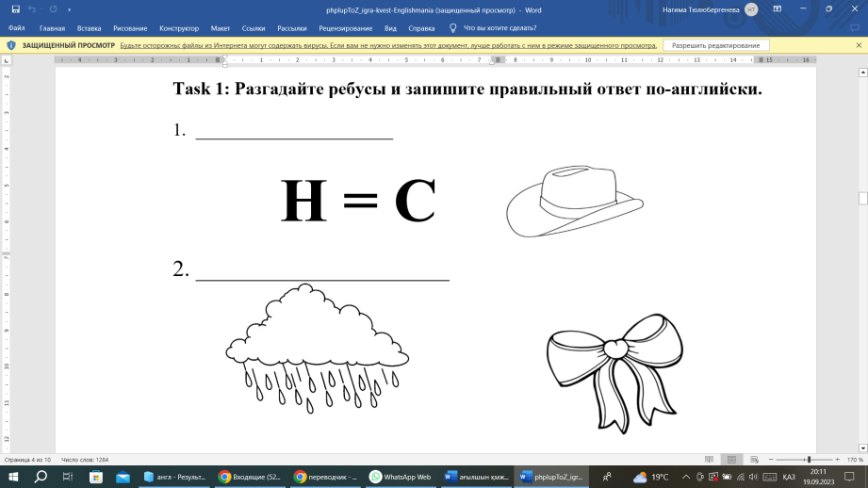The height and width of the screenshot is (488, 868).
Task: Click the comments icon below window controls
Action: pyautogui.click(x=855, y=27)
